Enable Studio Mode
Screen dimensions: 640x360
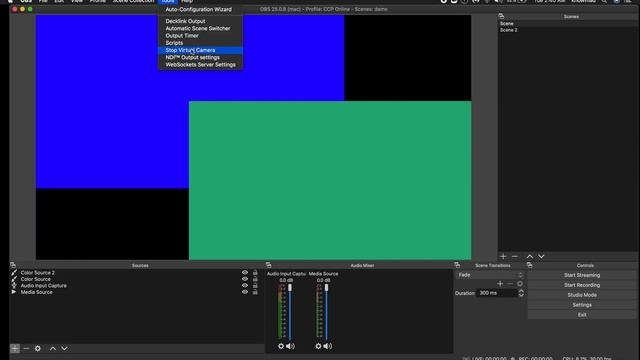click(582, 295)
